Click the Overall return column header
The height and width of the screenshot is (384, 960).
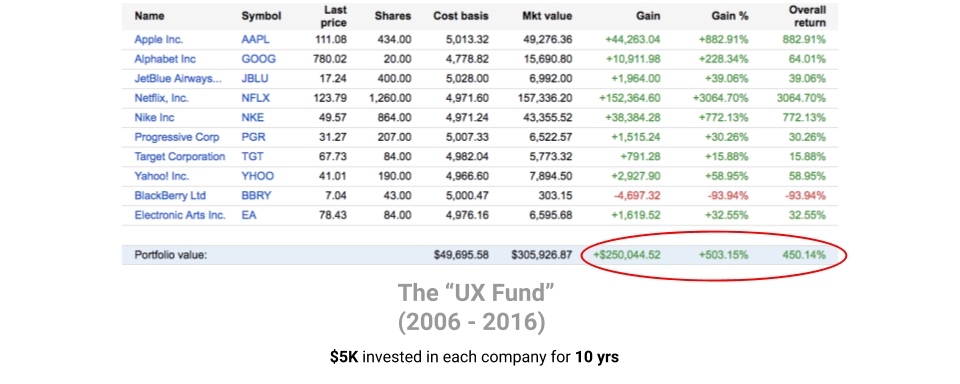pyautogui.click(x=808, y=17)
